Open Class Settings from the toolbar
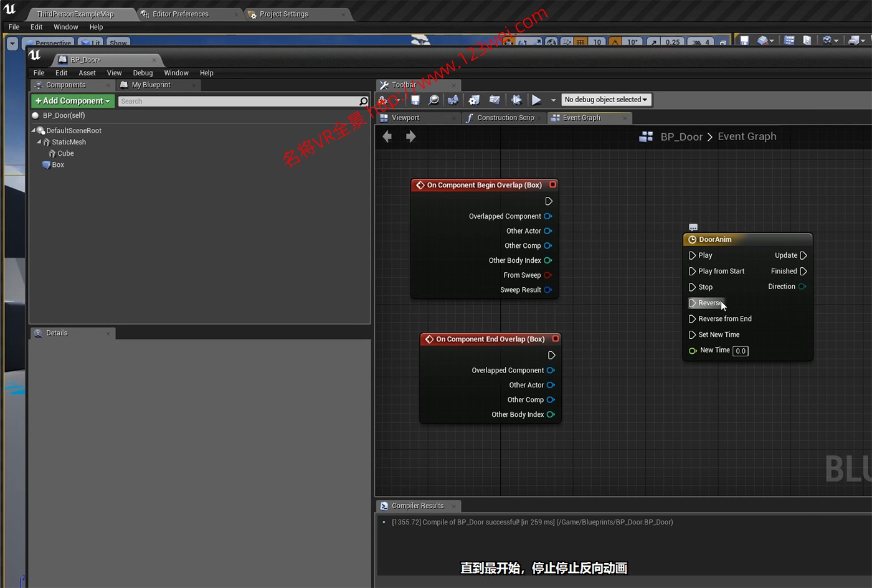 pos(474,100)
